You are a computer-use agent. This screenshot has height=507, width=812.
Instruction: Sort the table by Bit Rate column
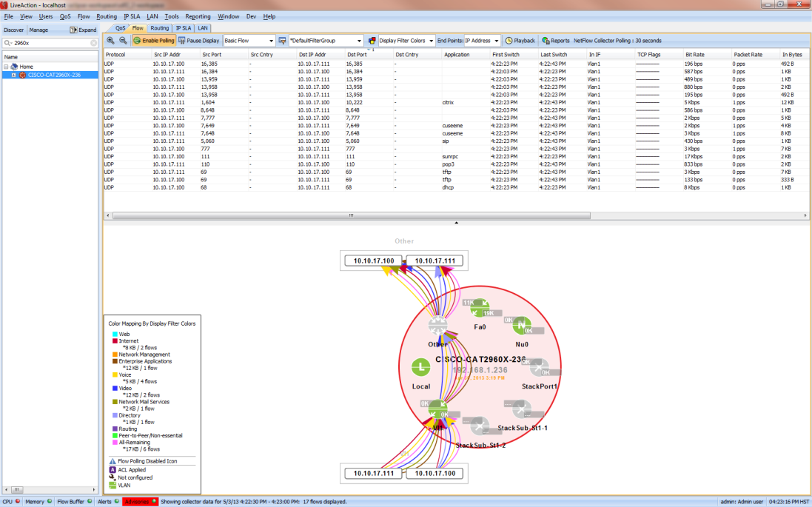[707, 54]
